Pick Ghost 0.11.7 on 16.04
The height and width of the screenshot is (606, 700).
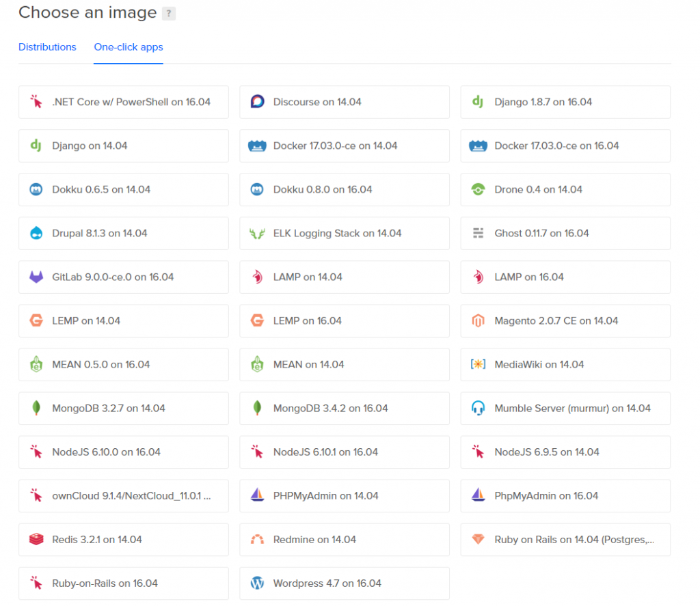click(x=565, y=234)
